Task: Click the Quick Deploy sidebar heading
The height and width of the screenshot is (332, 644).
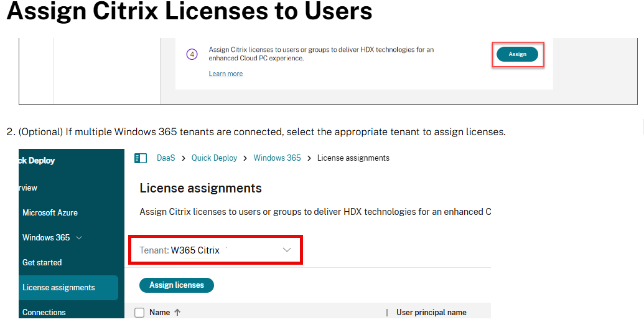Action: click(x=37, y=161)
